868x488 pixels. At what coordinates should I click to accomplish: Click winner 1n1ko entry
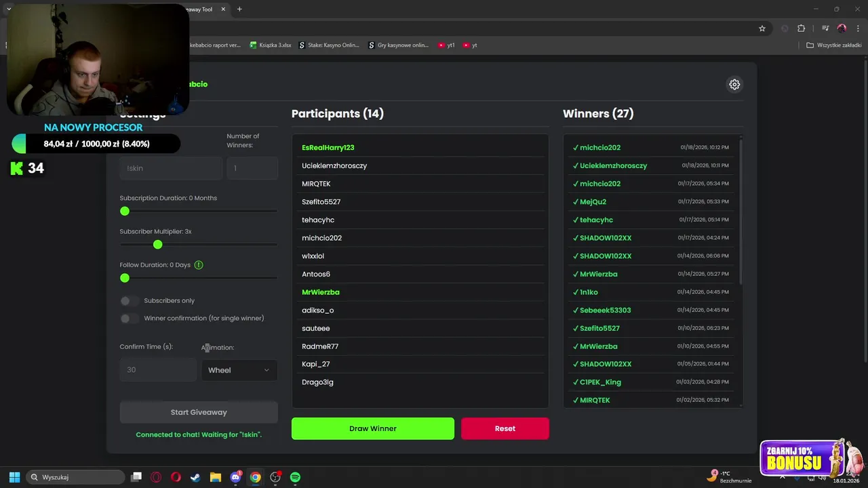point(651,292)
